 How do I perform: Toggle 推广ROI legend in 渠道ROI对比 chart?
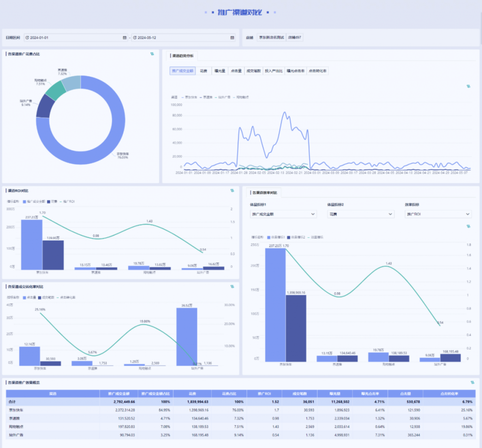tap(68, 201)
